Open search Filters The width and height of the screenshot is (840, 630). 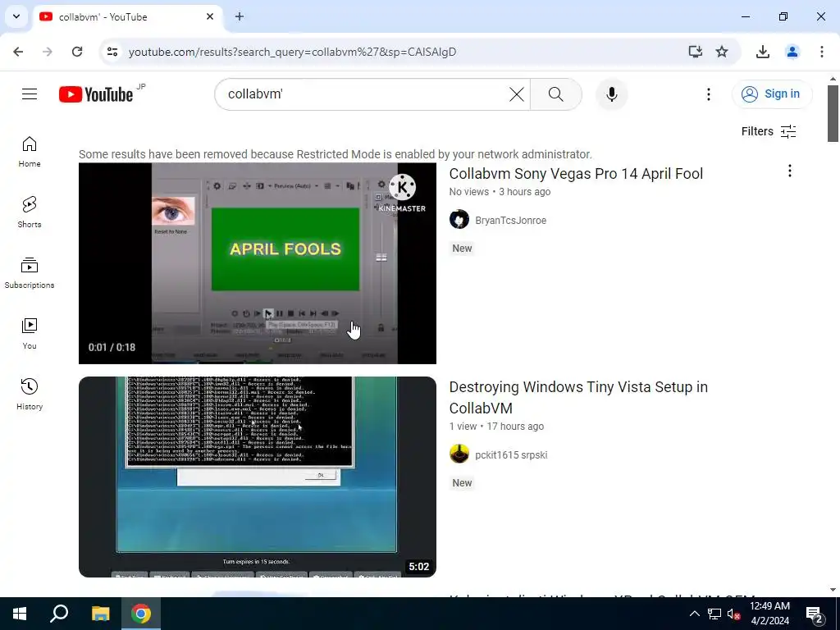(x=768, y=131)
